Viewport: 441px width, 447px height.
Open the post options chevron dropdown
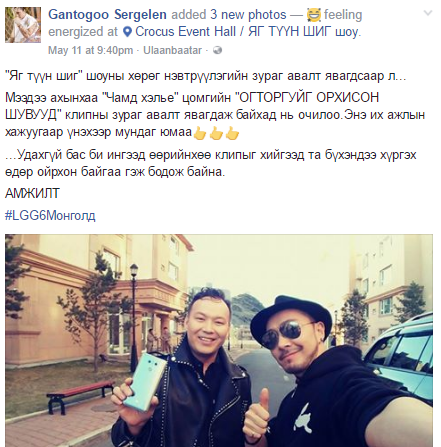[x=427, y=13]
